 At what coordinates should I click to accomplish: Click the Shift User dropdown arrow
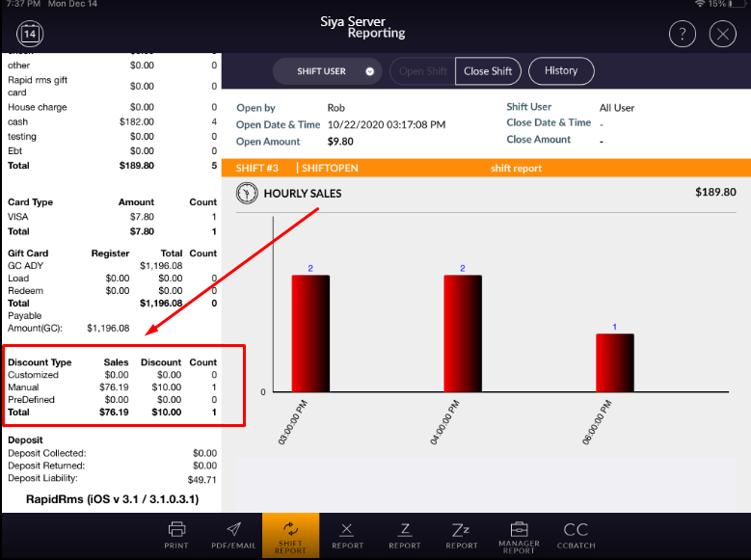(x=369, y=71)
